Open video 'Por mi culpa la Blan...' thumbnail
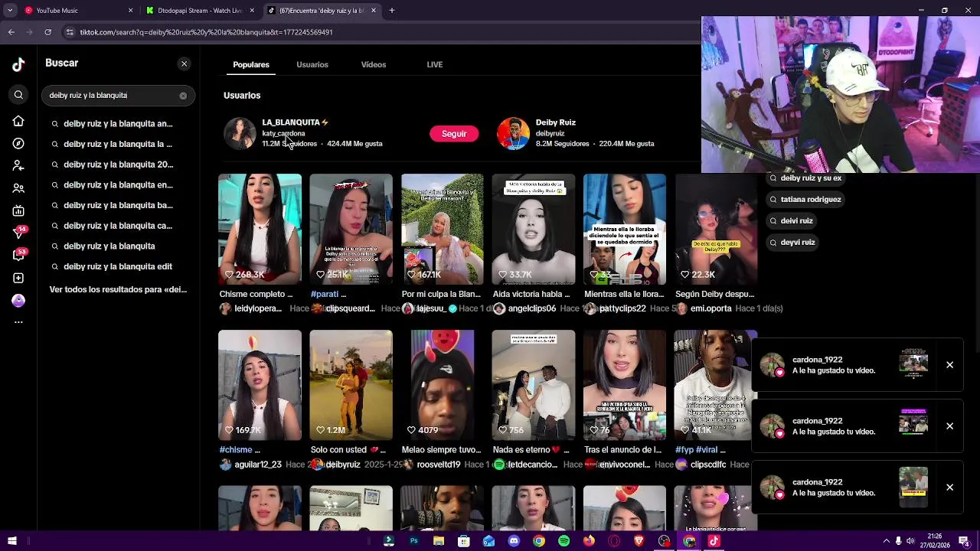980x551 pixels. (x=442, y=229)
